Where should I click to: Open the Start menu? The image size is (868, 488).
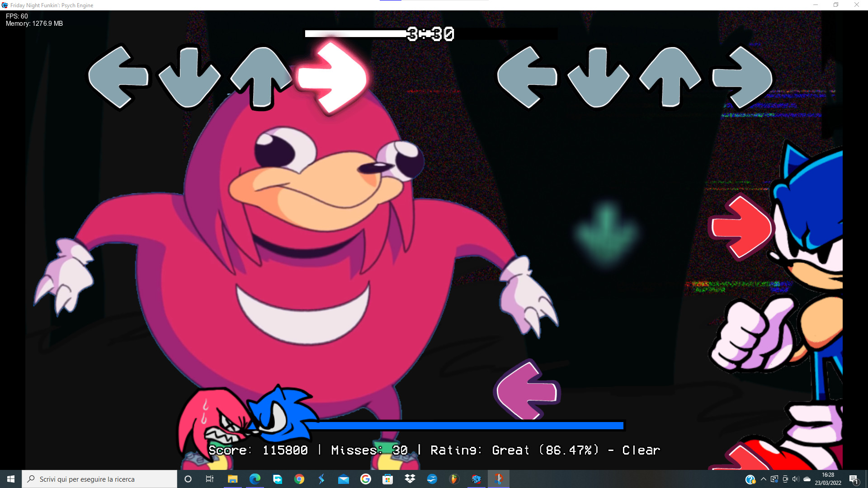point(10,479)
